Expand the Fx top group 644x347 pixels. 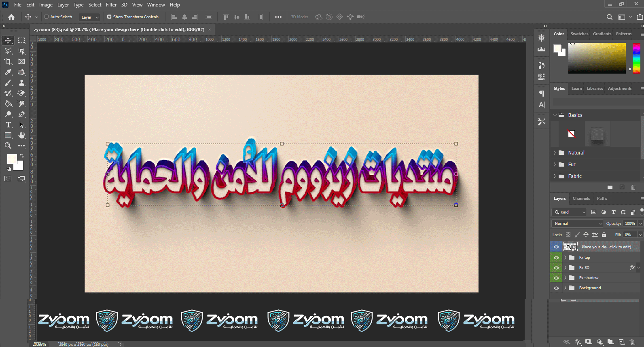(565, 258)
